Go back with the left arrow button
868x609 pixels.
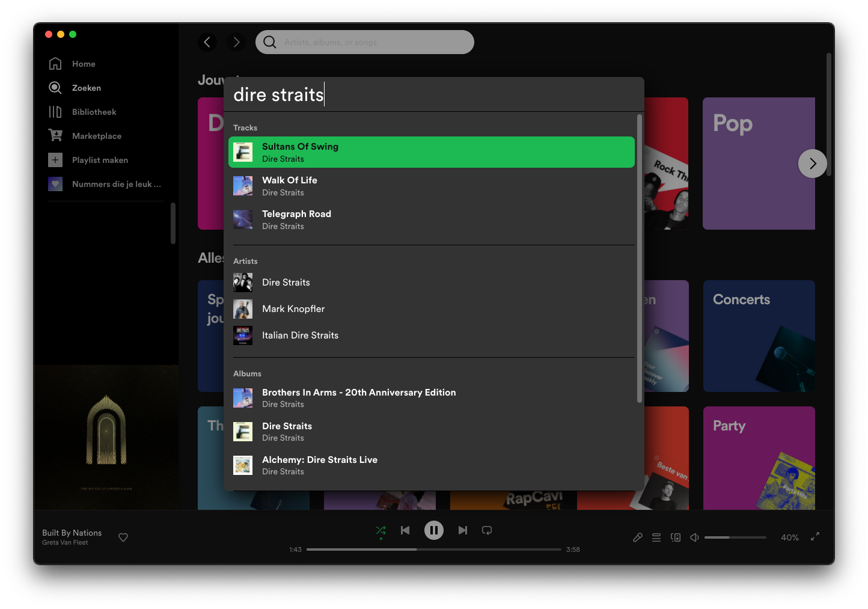click(207, 42)
